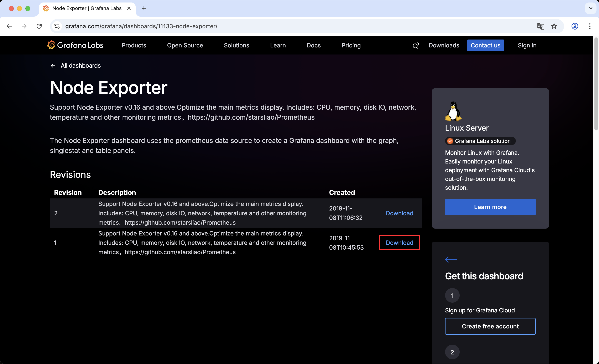599x364 pixels.
Task: Click the 2019-11-08T11:06:32 created date
Action: (x=346, y=213)
